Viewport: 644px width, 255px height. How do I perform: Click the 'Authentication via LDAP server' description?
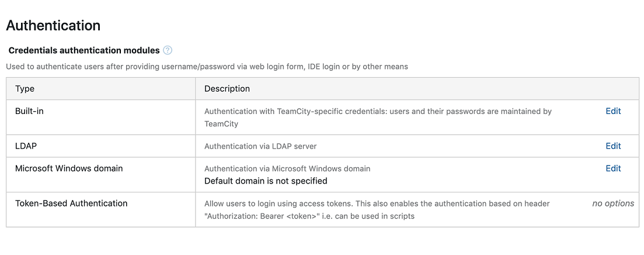[x=260, y=146]
